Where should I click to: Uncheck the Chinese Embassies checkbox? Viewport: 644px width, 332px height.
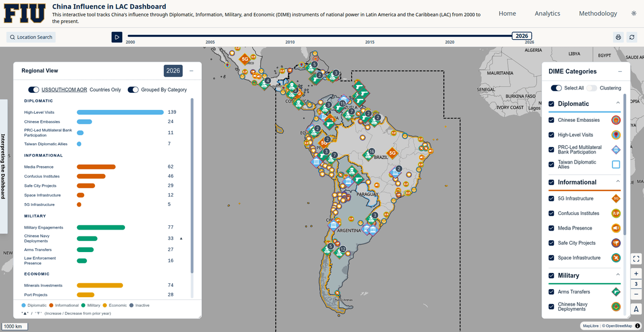tap(551, 120)
